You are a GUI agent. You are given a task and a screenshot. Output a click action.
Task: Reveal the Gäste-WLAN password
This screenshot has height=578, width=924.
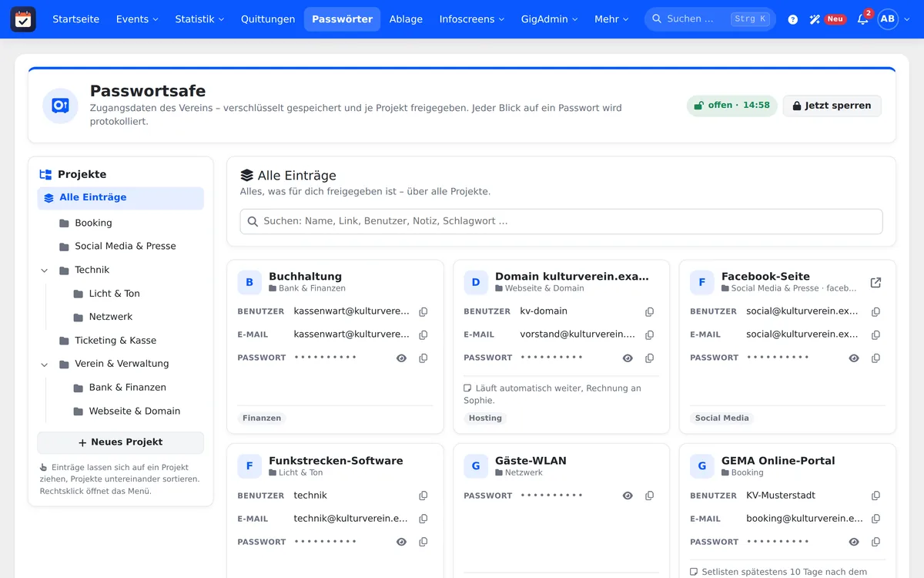(628, 496)
